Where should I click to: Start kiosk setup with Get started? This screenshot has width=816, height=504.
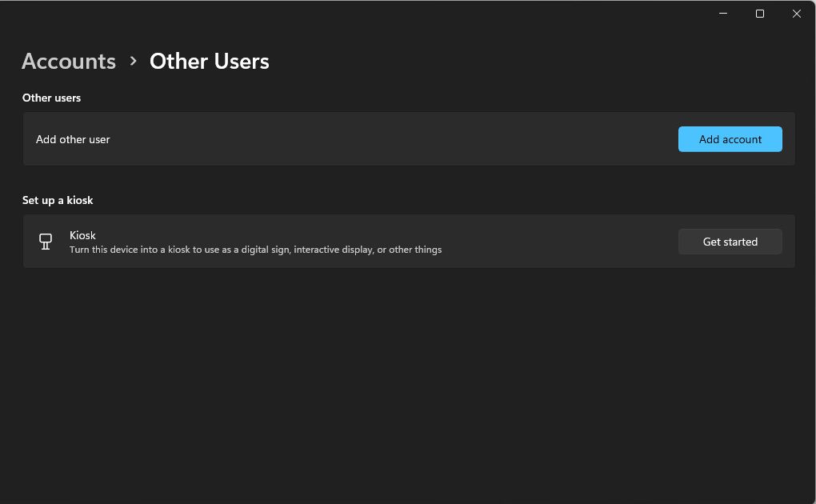[730, 242]
